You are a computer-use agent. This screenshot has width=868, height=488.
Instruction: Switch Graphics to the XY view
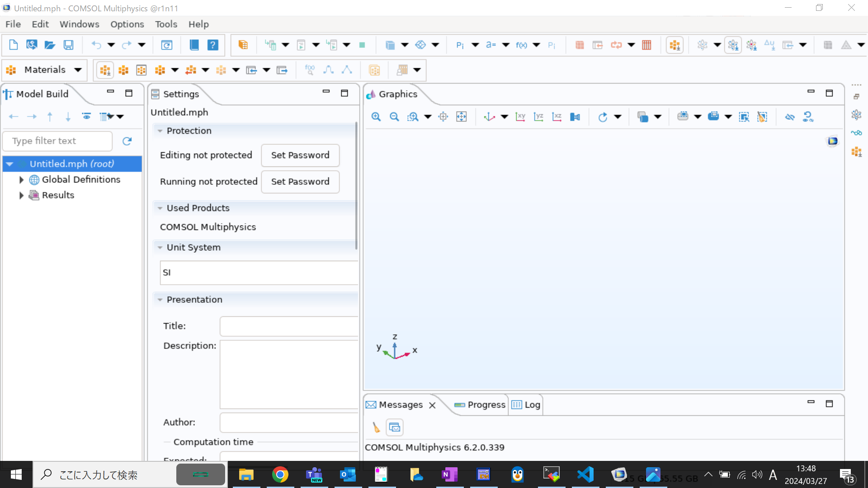pyautogui.click(x=520, y=117)
